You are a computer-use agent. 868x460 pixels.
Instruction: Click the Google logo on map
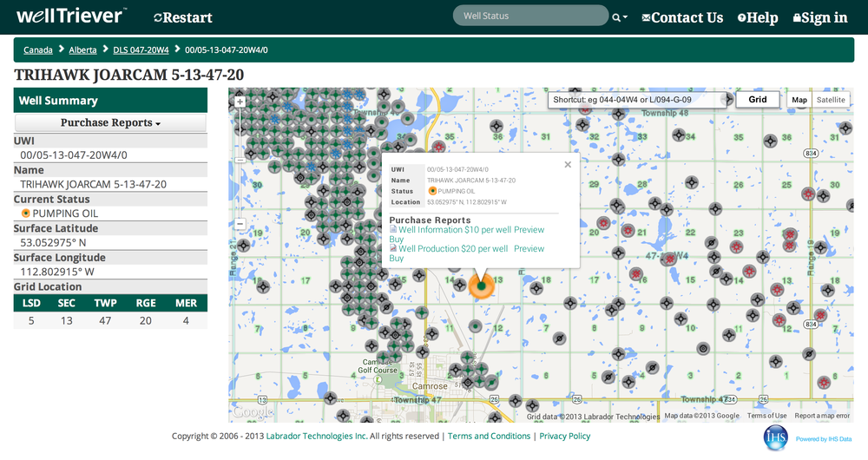tap(253, 412)
